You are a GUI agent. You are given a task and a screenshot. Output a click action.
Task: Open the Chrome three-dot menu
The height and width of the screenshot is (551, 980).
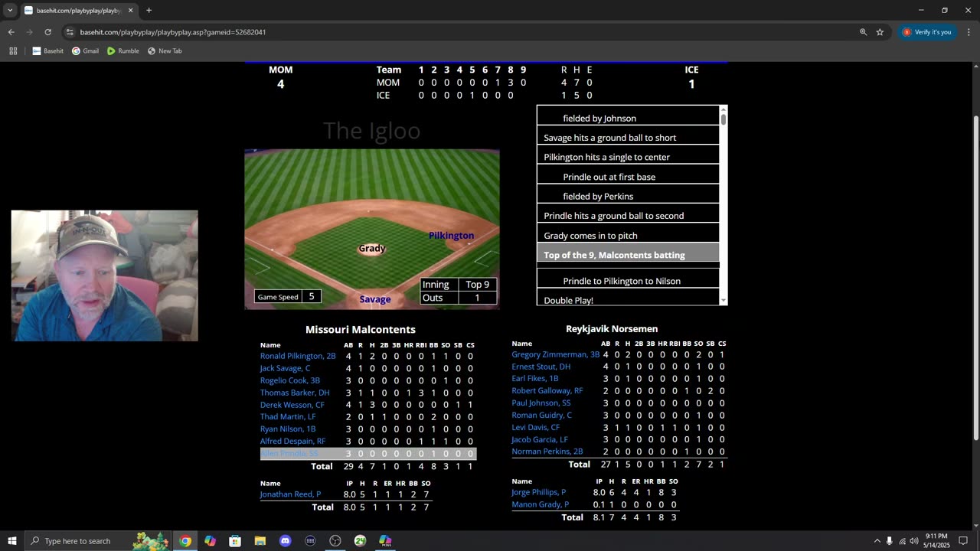tap(969, 32)
